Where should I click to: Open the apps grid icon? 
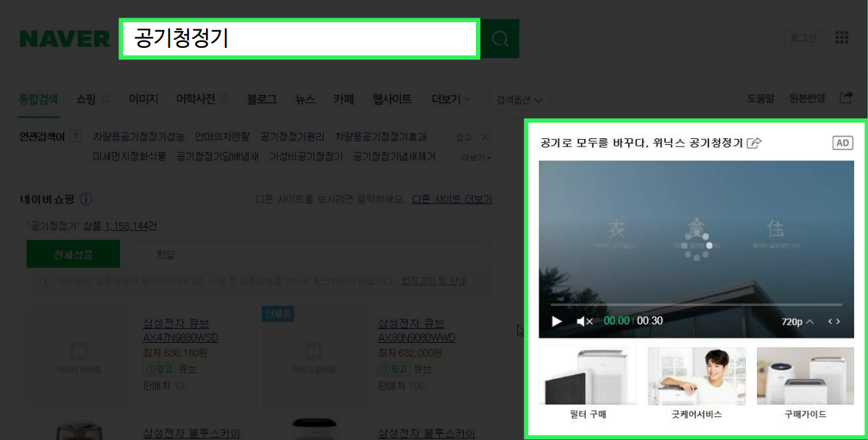[x=842, y=38]
